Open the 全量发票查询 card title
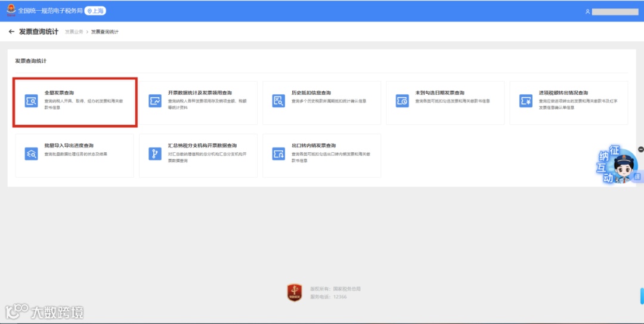This screenshot has width=644, height=324. click(x=59, y=93)
